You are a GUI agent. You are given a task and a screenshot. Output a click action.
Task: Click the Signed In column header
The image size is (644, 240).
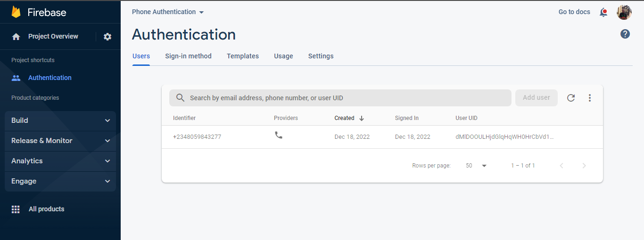[x=407, y=118]
